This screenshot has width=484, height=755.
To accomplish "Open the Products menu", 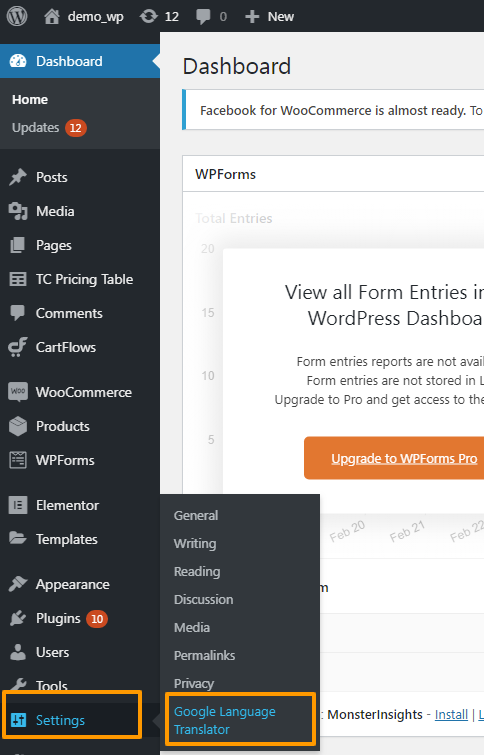I will point(63,426).
